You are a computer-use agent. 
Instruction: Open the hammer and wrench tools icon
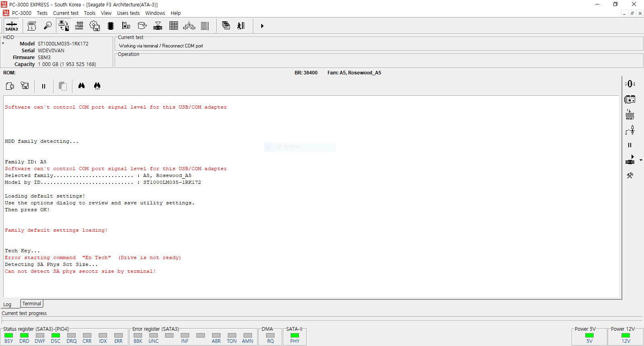pos(630,175)
